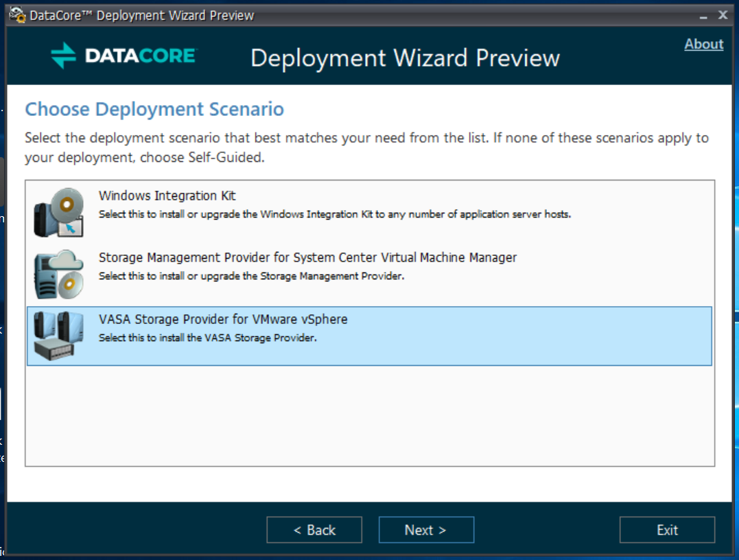The width and height of the screenshot is (739, 560).
Task: Proceed with the Next button
Action: tap(426, 530)
